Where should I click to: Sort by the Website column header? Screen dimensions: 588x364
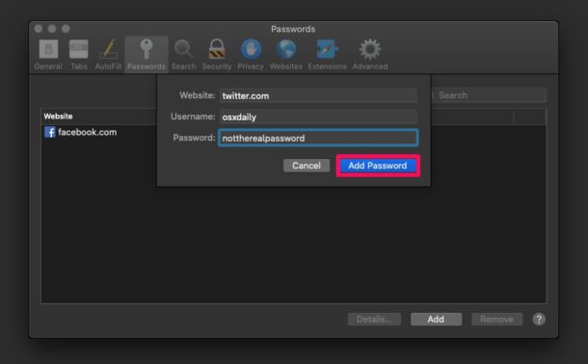[x=58, y=117]
